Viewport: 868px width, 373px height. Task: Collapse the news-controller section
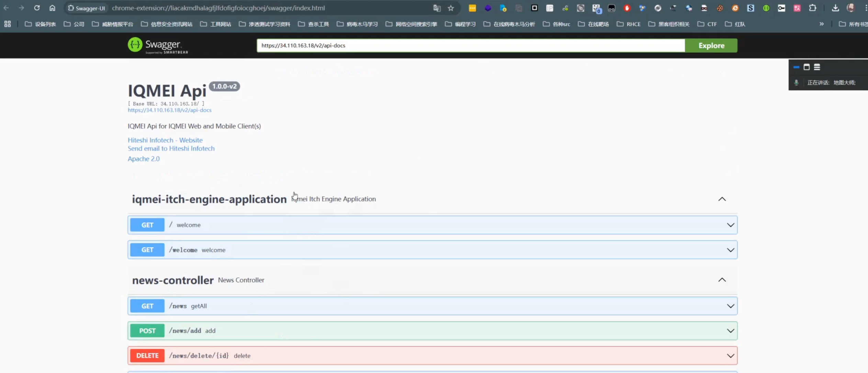722,280
